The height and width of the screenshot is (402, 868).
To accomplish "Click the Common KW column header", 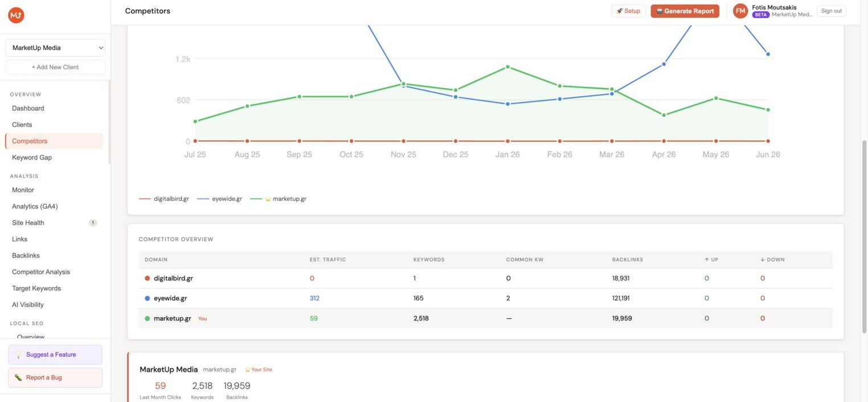I will click(525, 260).
